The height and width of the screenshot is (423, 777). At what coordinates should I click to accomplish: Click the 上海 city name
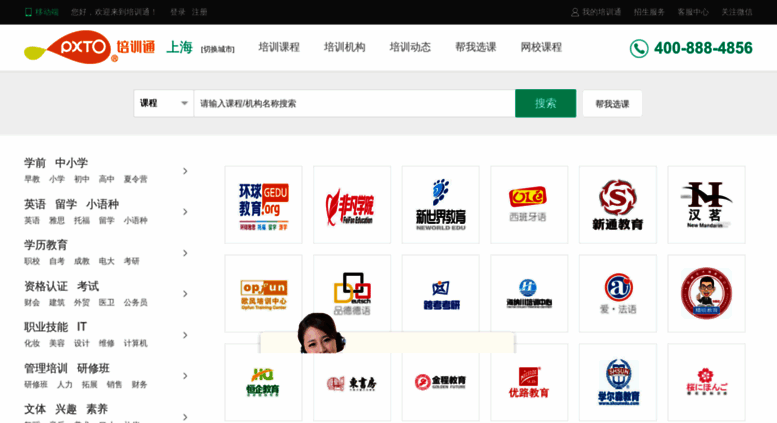click(179, 47)
